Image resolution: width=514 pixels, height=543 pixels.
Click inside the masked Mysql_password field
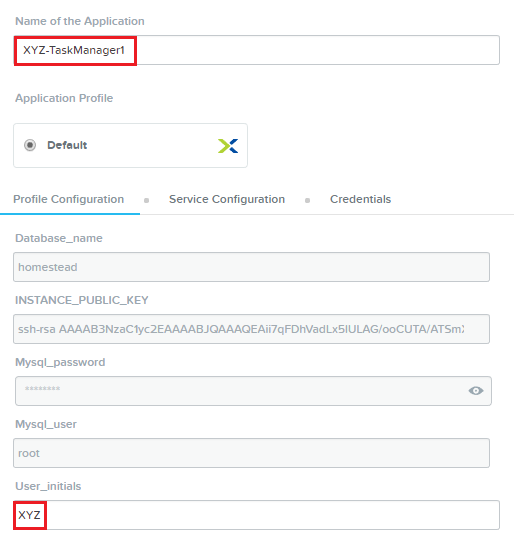coord(253,391)
